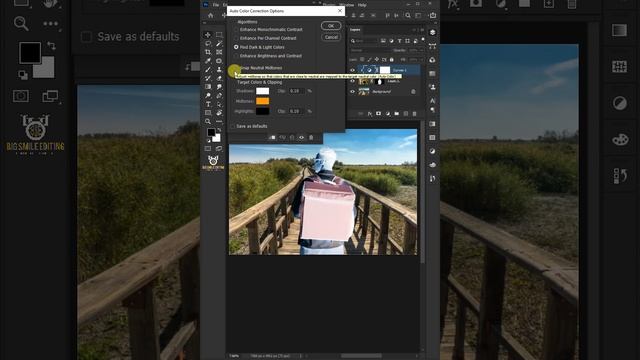Delete layer using Layers panel trash icon
The height and width of the screenshot is (360, 640).
(x=414, y=113)
